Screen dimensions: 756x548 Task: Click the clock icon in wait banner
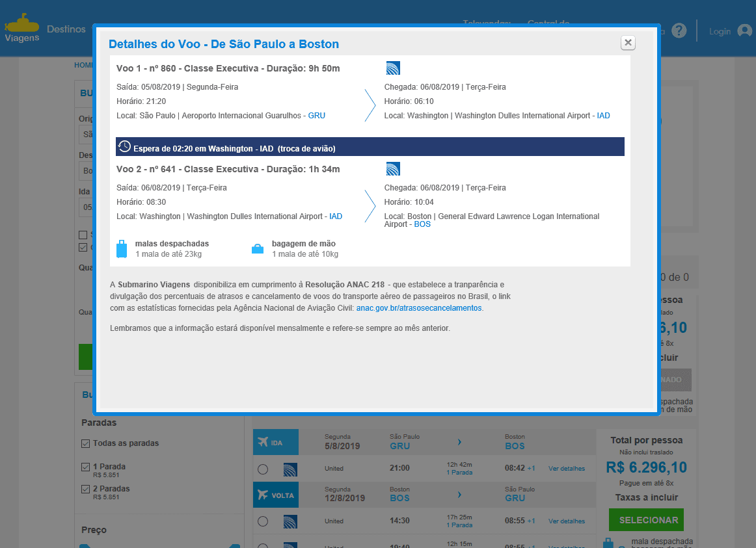124,146
